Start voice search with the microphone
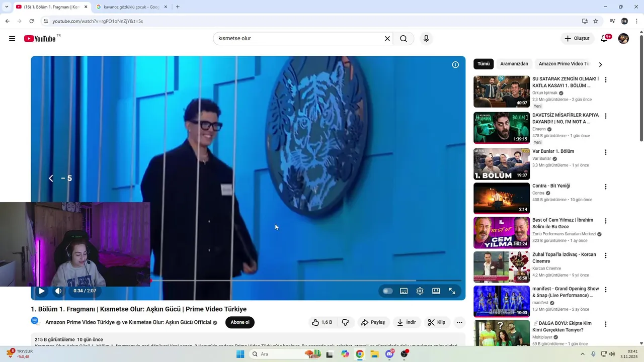 [x=426, y=39]
